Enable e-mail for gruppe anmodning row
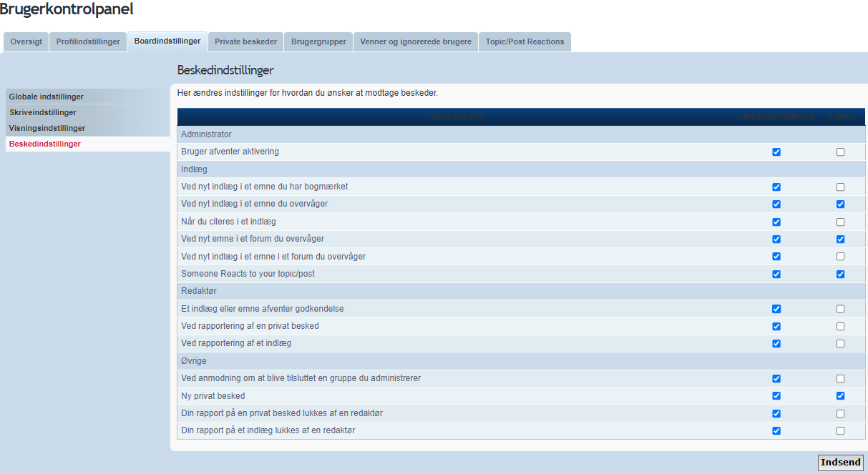868x474 pixels. (x=840, y=378)
